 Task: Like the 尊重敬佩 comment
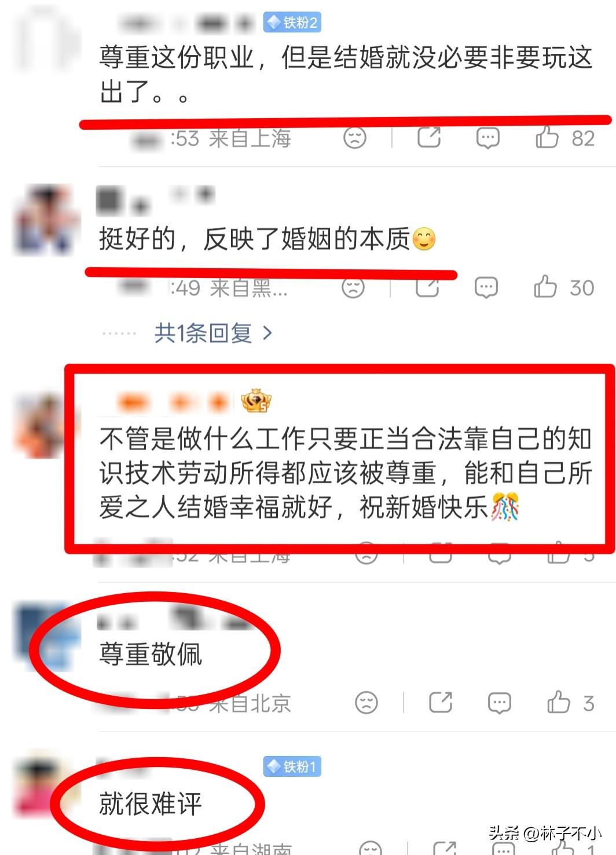pos(559,702)
